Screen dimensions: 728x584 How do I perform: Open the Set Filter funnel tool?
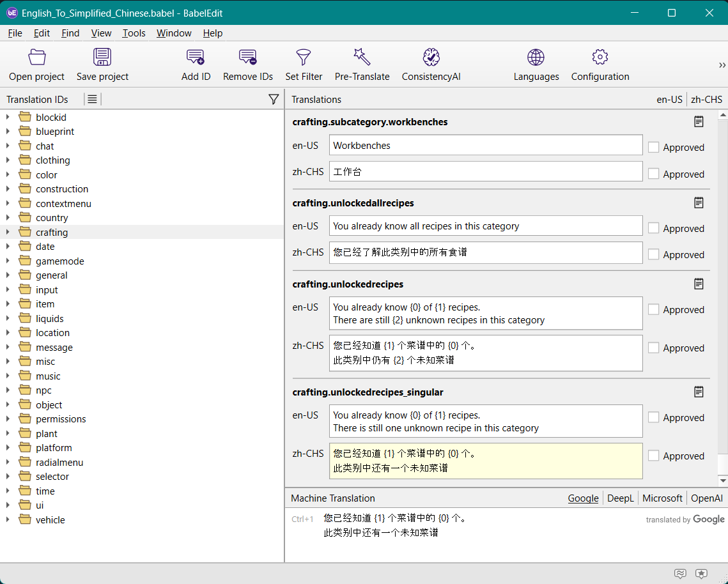pos(304,58)
